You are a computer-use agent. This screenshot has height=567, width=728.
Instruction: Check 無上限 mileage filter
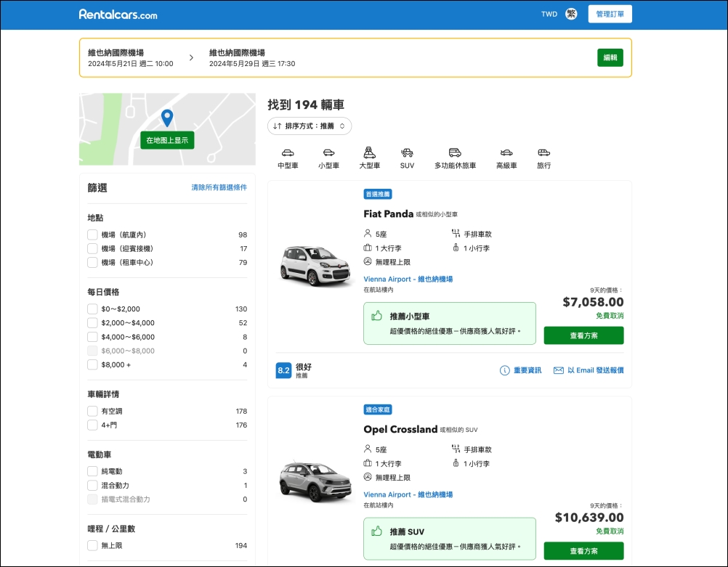92,546
